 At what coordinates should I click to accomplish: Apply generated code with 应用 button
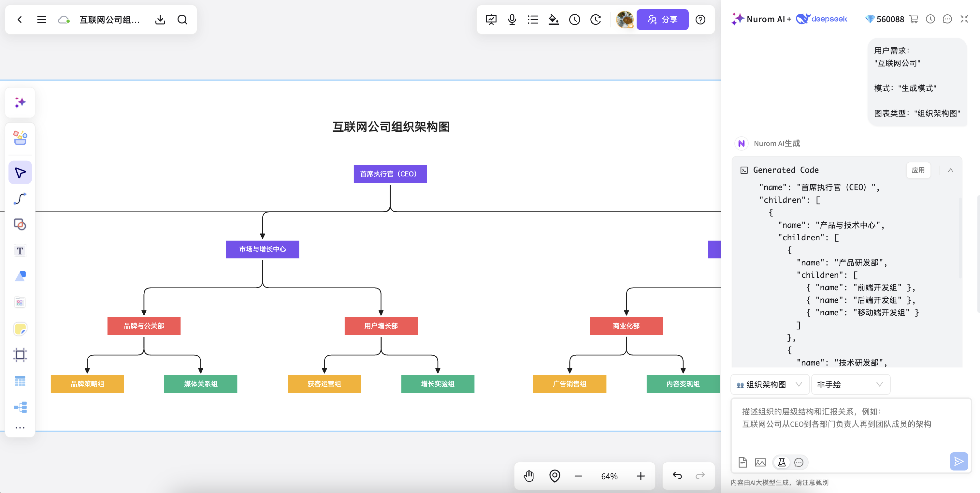(918, 170)
